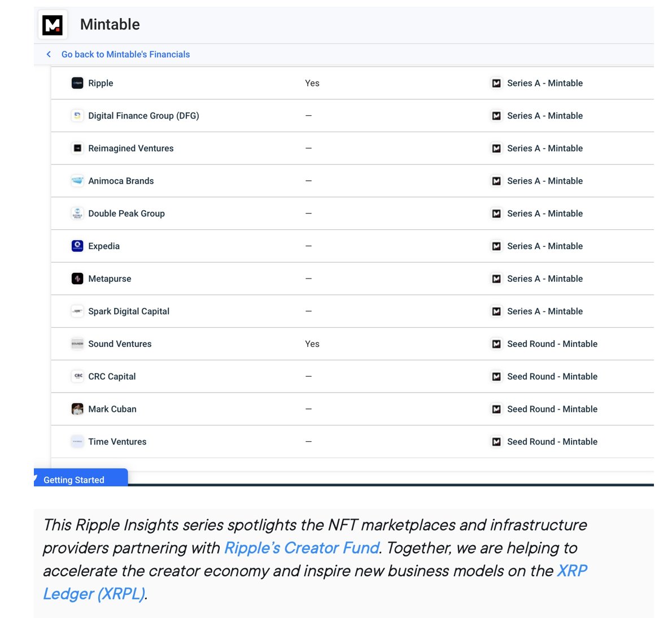Open the Reimagined Ventures investor page
This screenshot has height=618, width=672.
pos(130,149)
